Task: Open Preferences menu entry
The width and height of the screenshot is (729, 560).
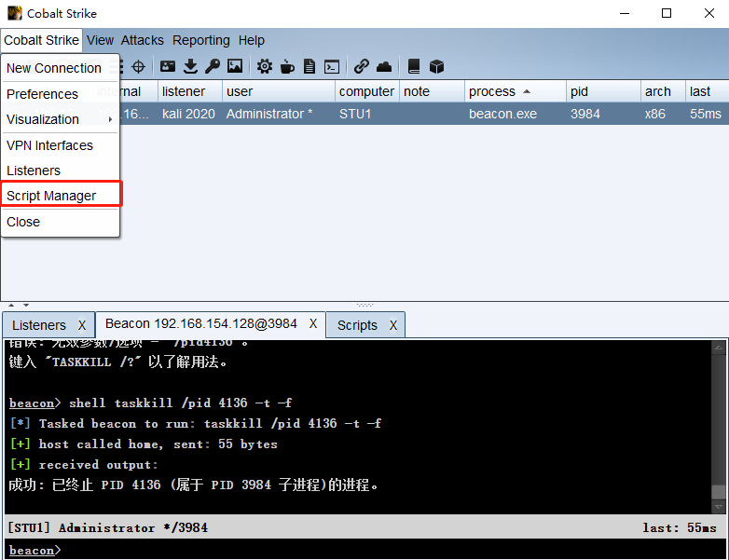Action: (x=42, y=94)
